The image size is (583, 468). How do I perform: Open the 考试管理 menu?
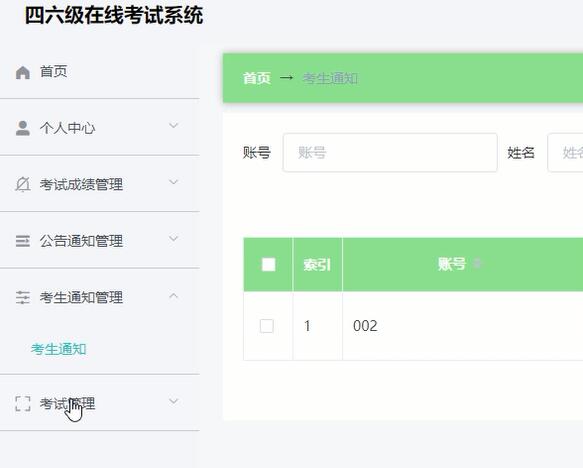click(x=100, y=403)
